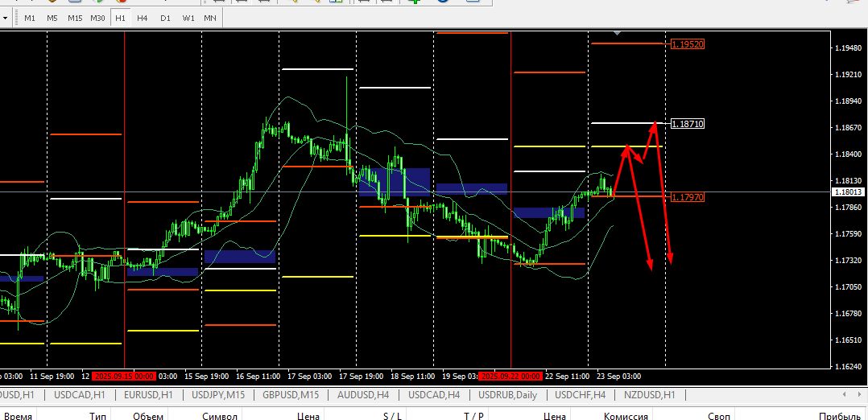Open dropdown arrow left of timeframe buttons
The image size is (868, 420).
(5, 19)
